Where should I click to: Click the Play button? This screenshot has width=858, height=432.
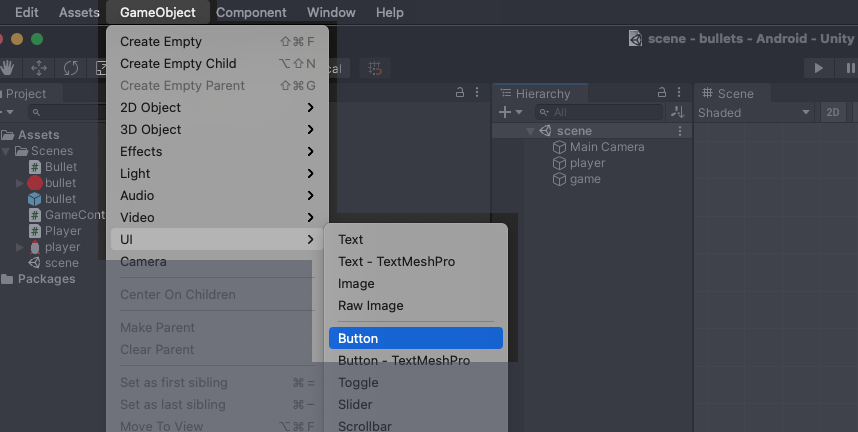pos(819,68)
